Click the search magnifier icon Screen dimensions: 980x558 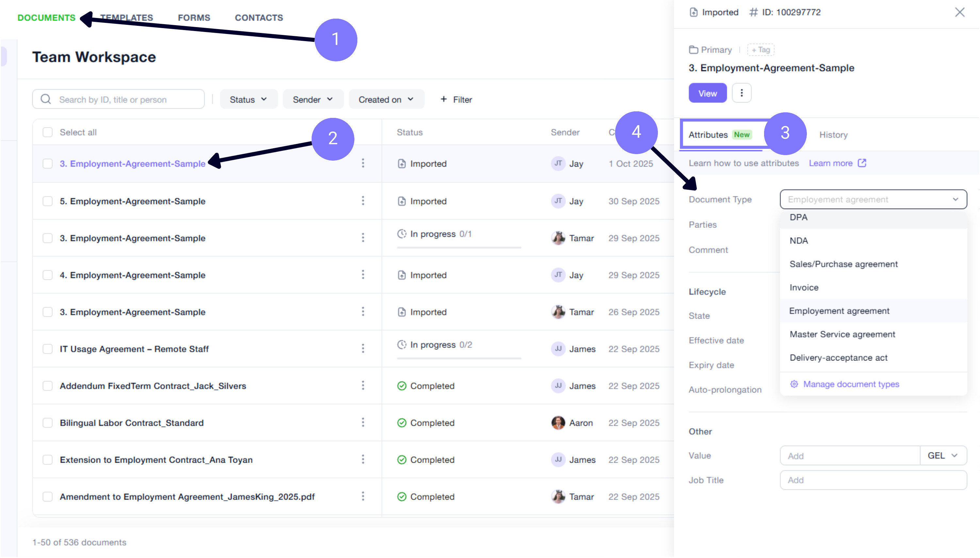point(46,99)
